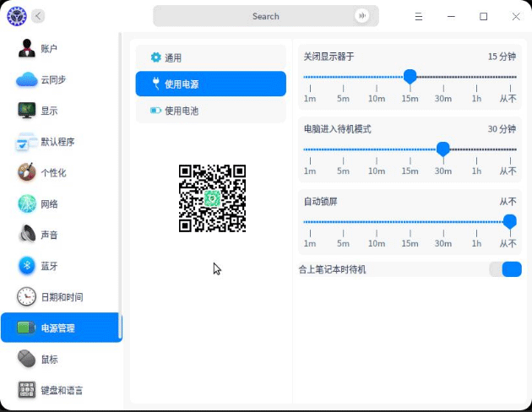Screen dimensions: 532x412
Task: Open the 个性化 personalization palette icon
Action: pyautogui.click(x=26, y=172)
